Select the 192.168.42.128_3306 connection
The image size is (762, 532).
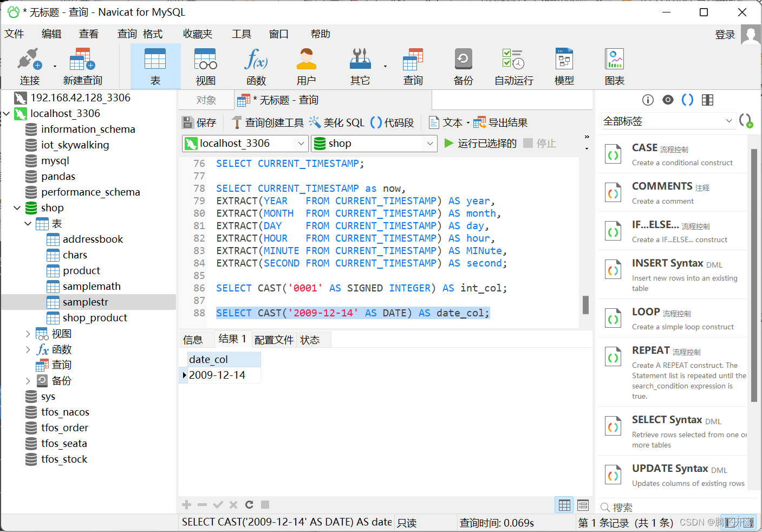pyautogui.click(x=80, y=98)
